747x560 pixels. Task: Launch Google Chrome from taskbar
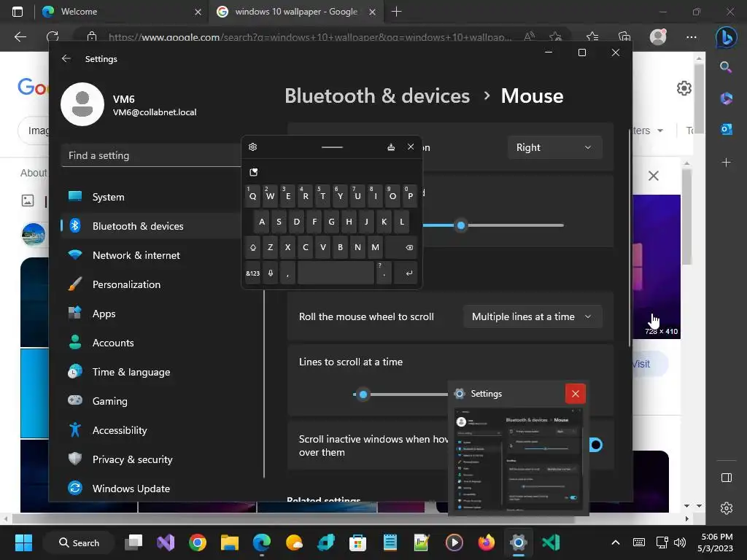197,542
